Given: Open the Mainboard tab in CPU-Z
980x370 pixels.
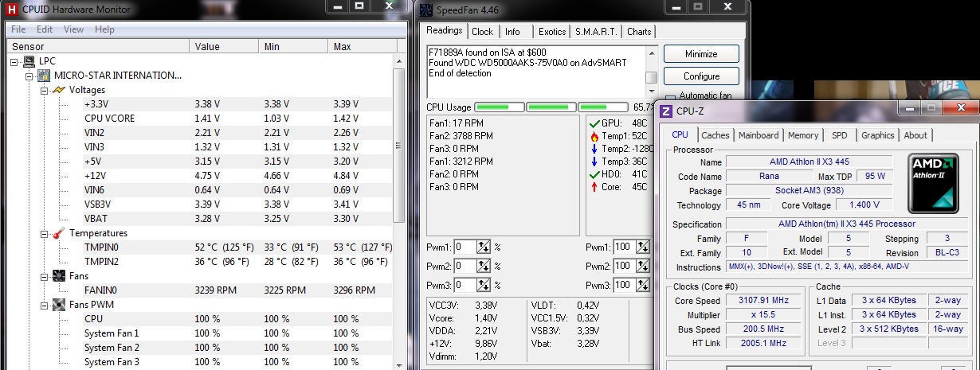Looking at the screenshot, I should [759, 135].
